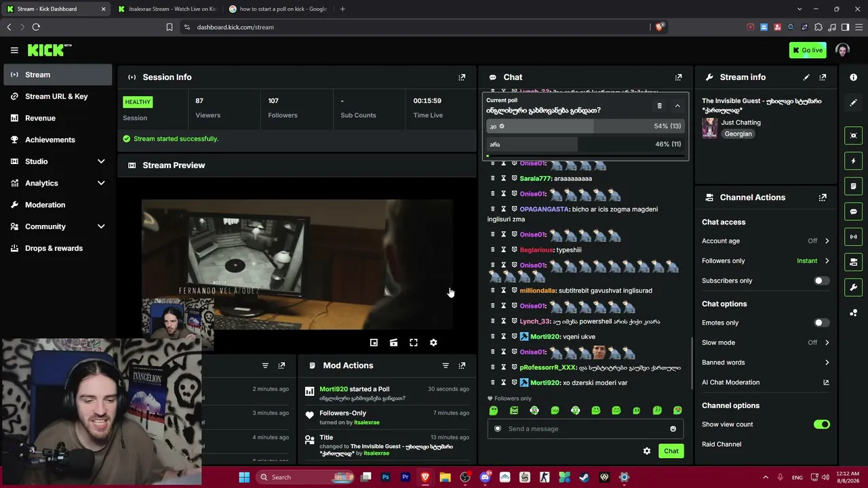Open AI Chat Moderation external link icon
This screenshot has width=868, height=488.
click(x=826, y=382)
